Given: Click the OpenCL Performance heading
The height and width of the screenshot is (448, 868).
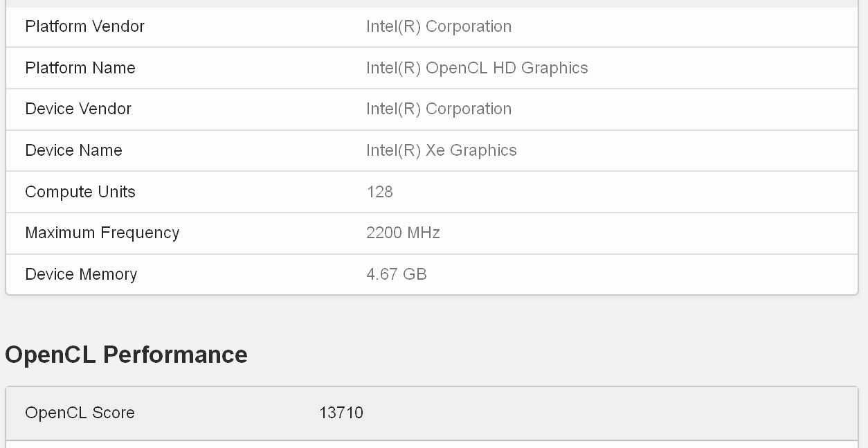Looking at the screenshot, I should (x=126, y=355).
